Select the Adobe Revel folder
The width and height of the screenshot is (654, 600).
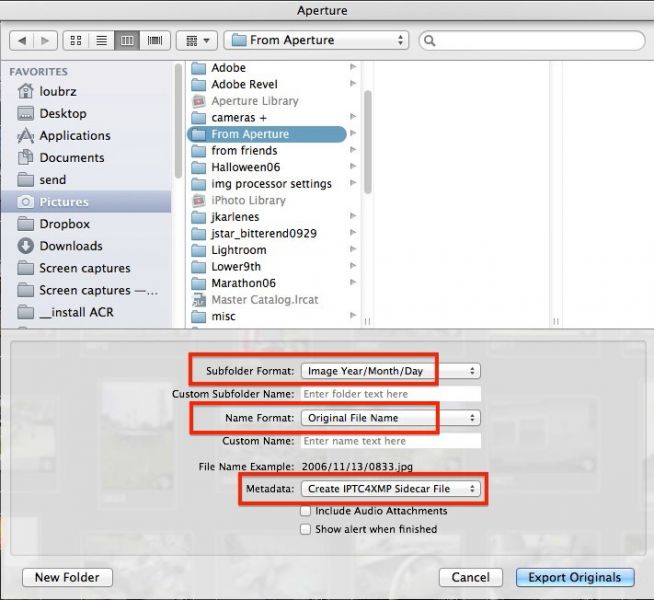267,84
